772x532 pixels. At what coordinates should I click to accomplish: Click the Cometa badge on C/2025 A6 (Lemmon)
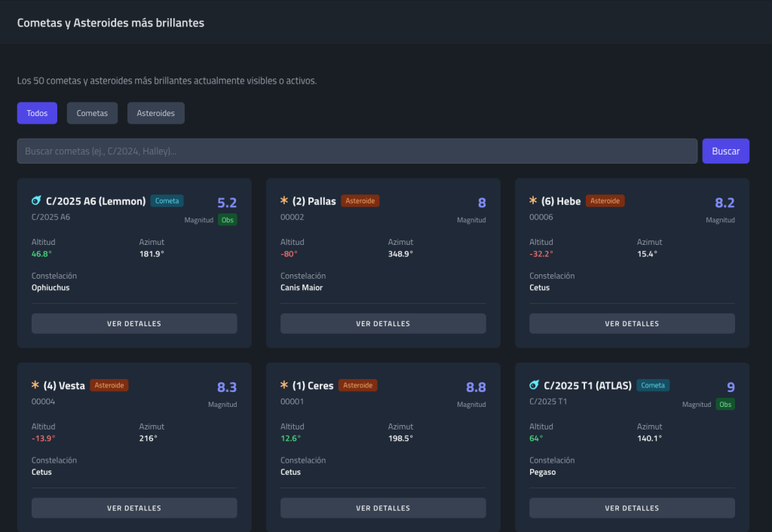click(167, 200)
